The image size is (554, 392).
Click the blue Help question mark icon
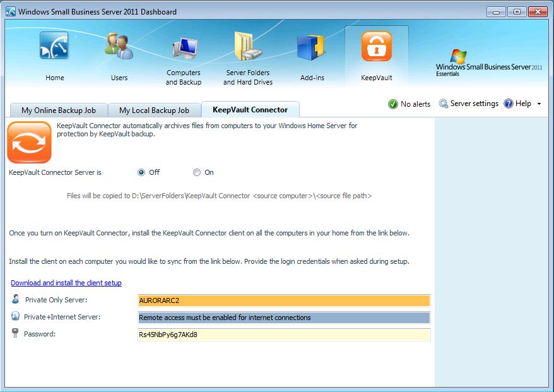[x=509, y=104]
